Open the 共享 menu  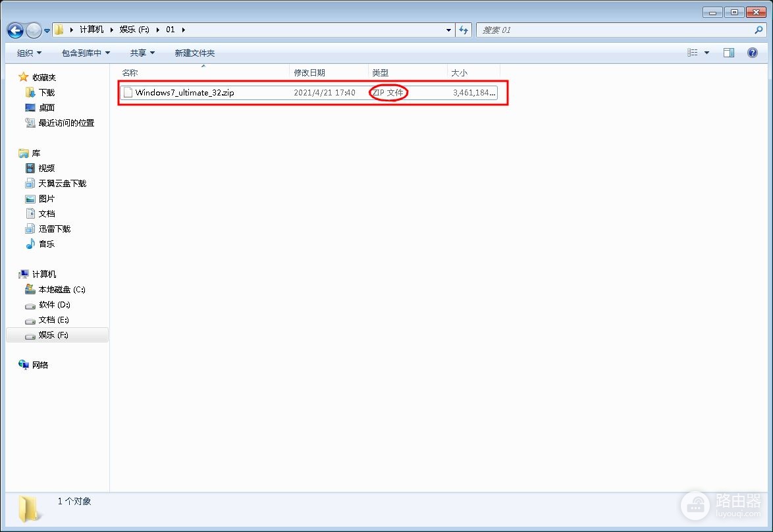click(x=142, y=53)
